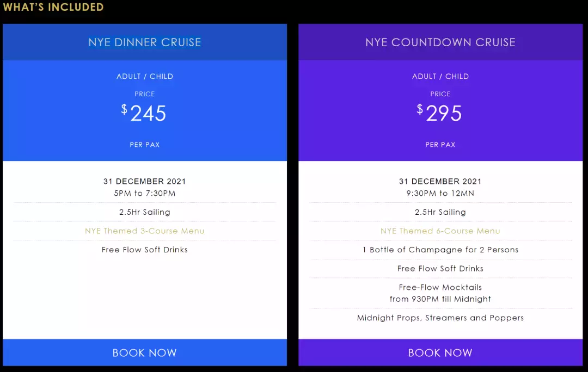This screenshot has width=588, height=372.
Task: Click BOOK NOW for NYE Dinner Cruise
Action: point(144,352)
